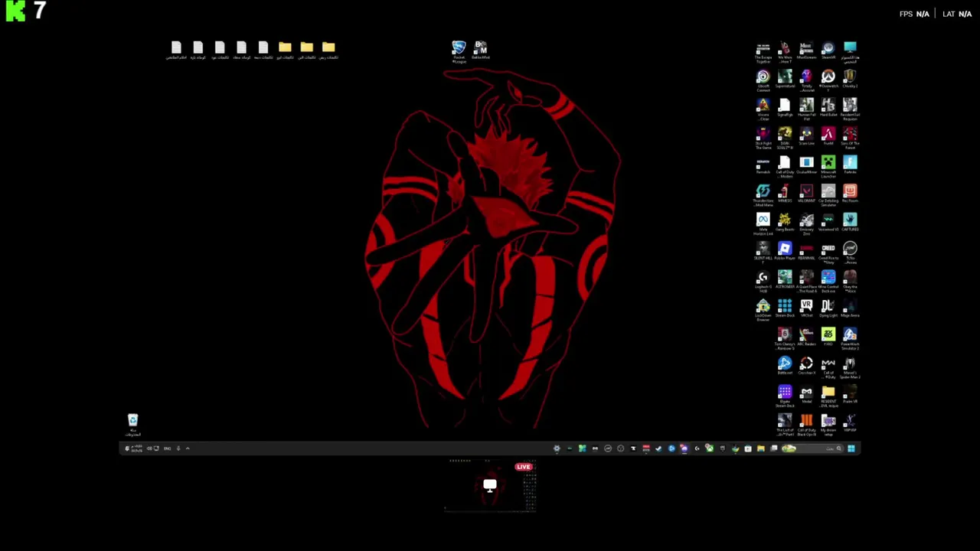This screenshot has height=551, width=980.
Task: Select the Hard Bullet desktop icon
Action: [828, 109]
